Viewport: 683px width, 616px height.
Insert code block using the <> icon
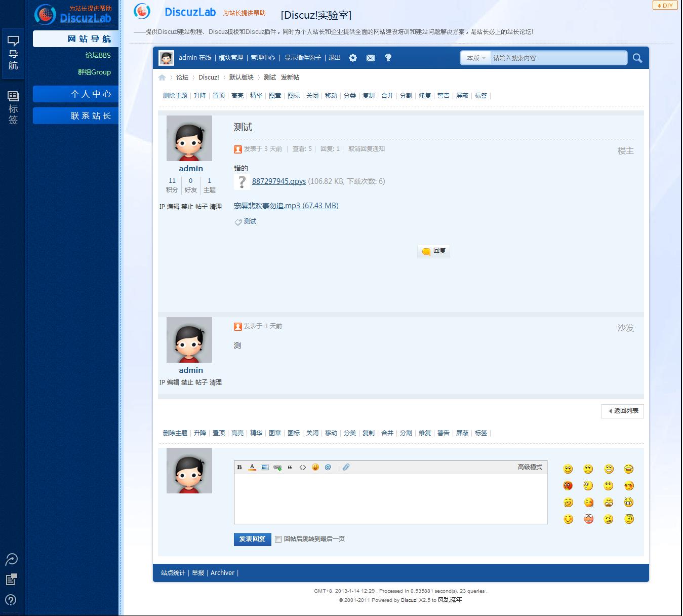[303, 467]
